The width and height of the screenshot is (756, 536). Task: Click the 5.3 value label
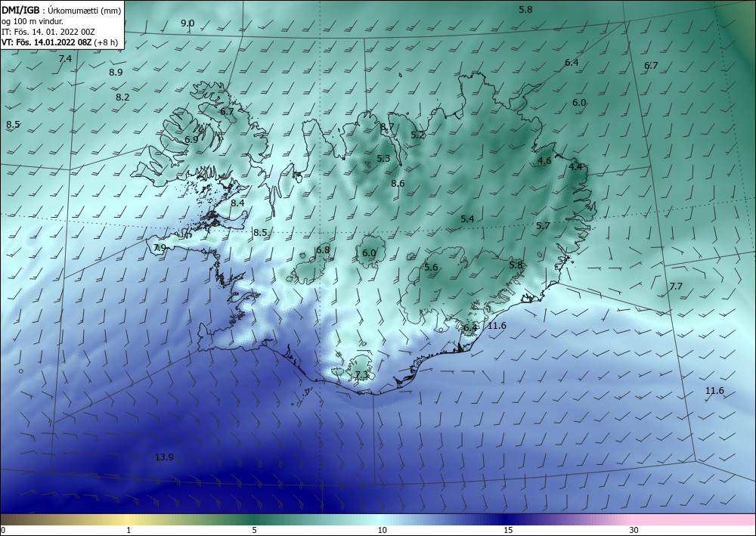(x=383, y=158)
